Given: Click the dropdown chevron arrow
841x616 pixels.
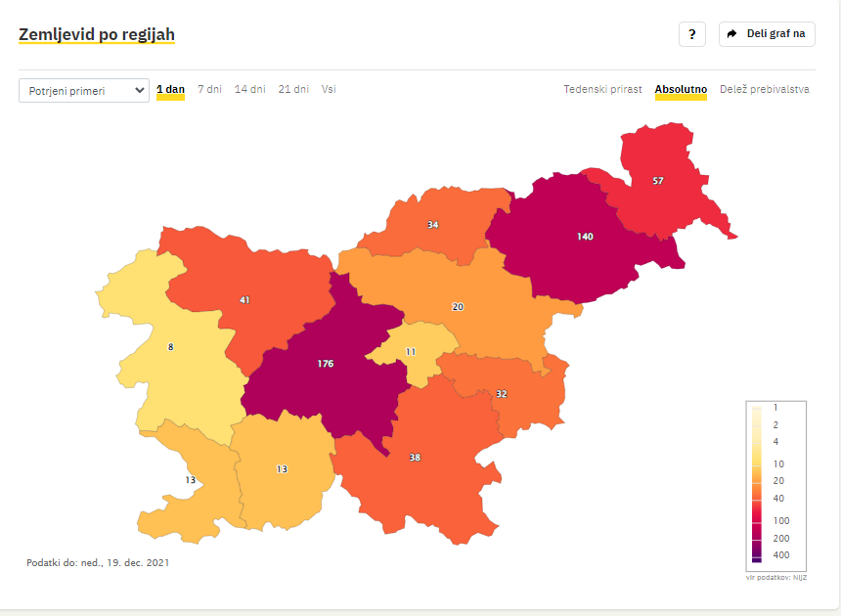Looking at the screenshot, I should click(x=140, y=90).
